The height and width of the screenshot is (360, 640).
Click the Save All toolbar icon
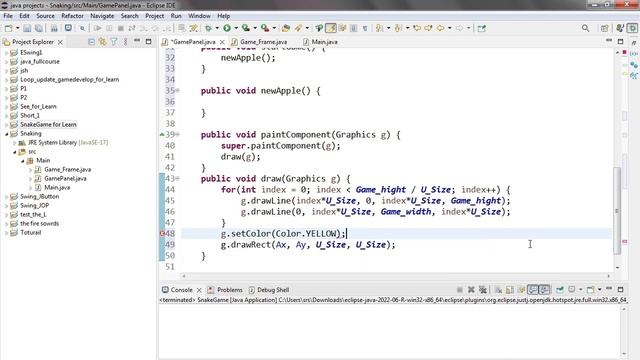(x=38, y=28)
